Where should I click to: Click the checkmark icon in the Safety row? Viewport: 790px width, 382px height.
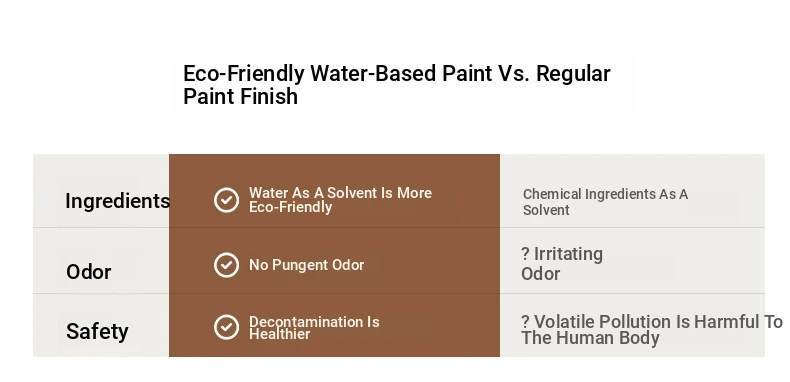(226, 327)
